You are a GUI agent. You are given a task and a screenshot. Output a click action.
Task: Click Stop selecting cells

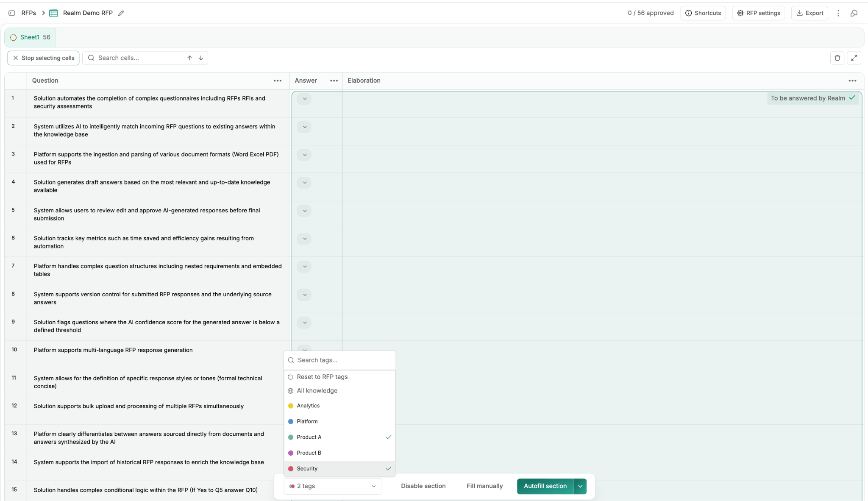click(43, 58)
